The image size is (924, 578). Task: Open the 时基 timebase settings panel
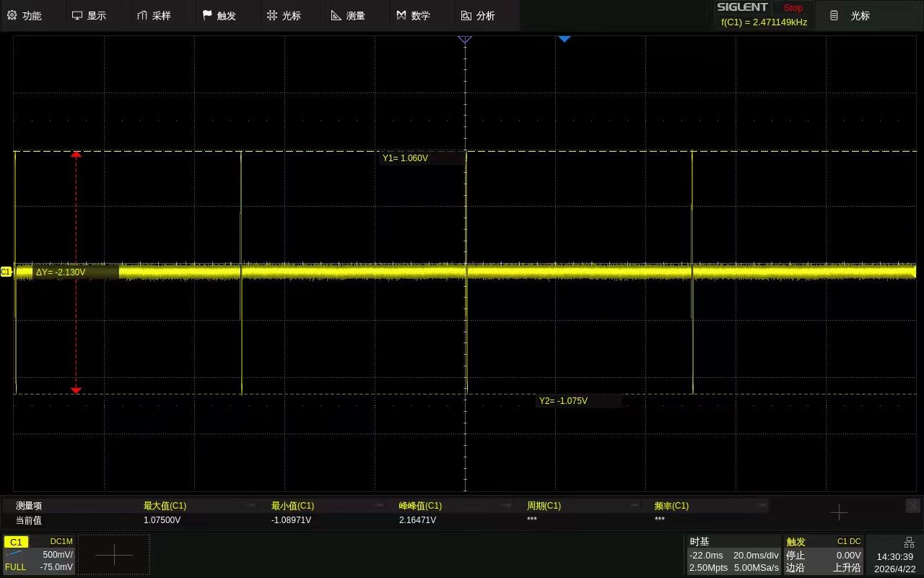coord(733,554)
